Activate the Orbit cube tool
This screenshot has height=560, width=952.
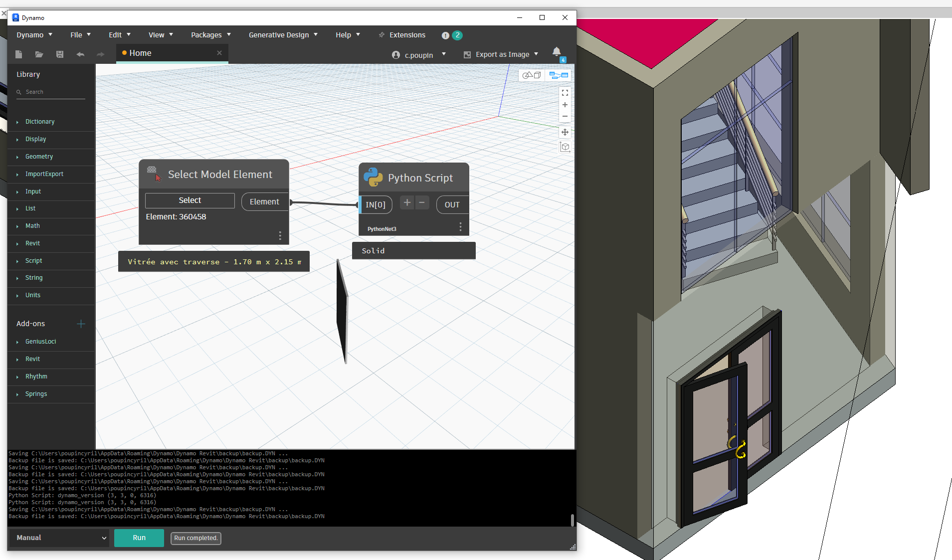pos(565,147)
